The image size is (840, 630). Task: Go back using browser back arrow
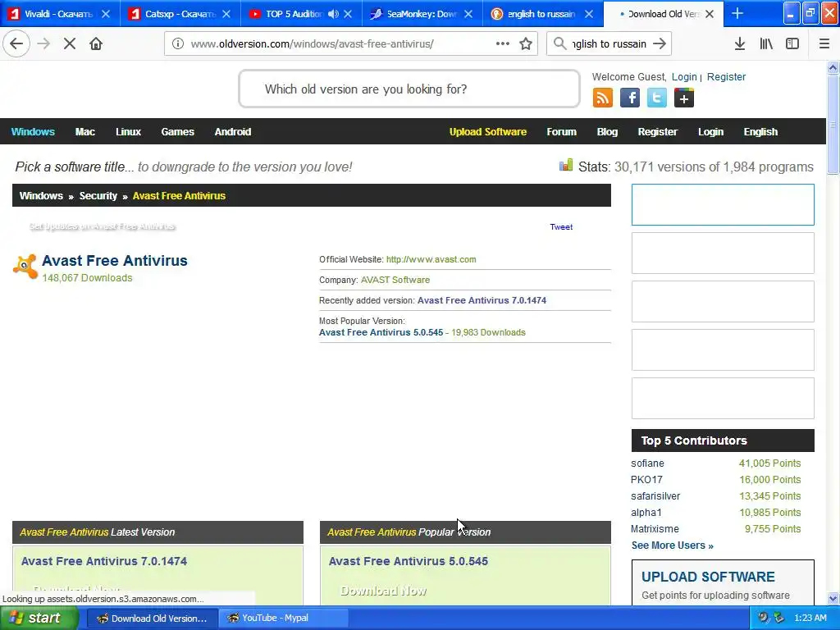point(16,43)
